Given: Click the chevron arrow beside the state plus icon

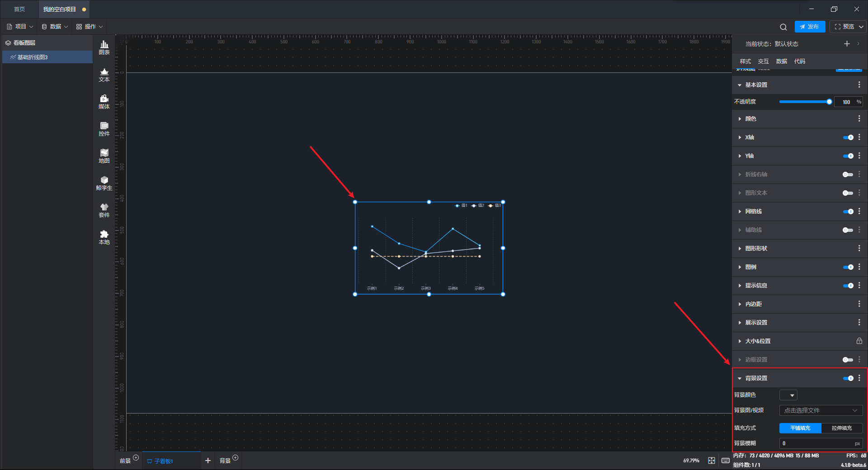Looking at the screenshot, I should (859, 44).
